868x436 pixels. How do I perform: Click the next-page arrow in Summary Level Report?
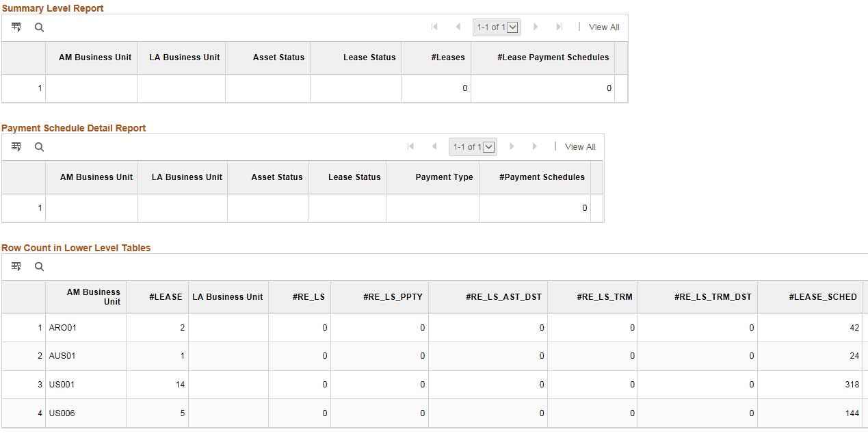tap(536, 27)
